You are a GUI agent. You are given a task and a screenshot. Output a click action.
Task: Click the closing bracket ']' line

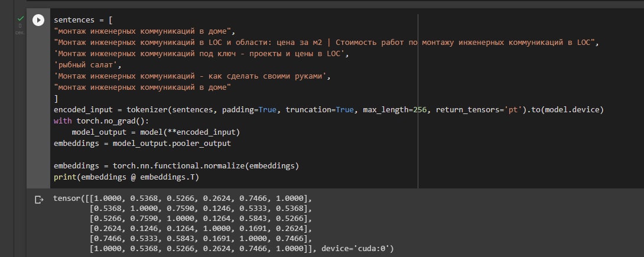[56, 99]
